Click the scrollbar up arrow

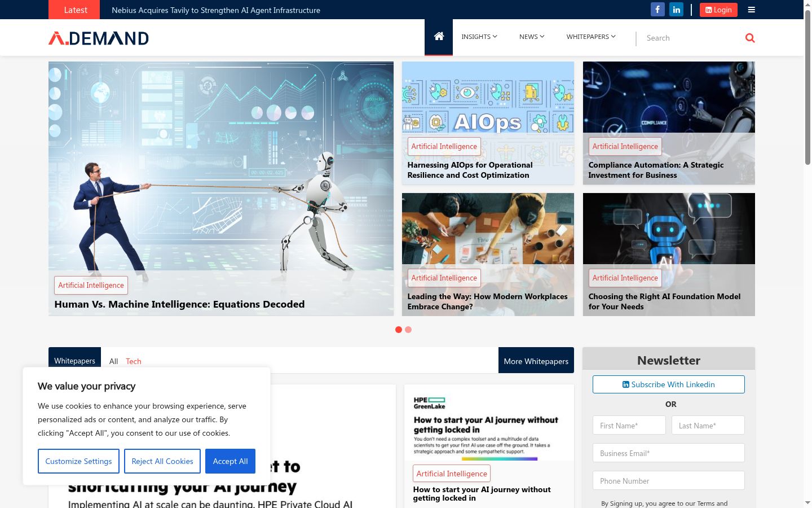[807, 5]
